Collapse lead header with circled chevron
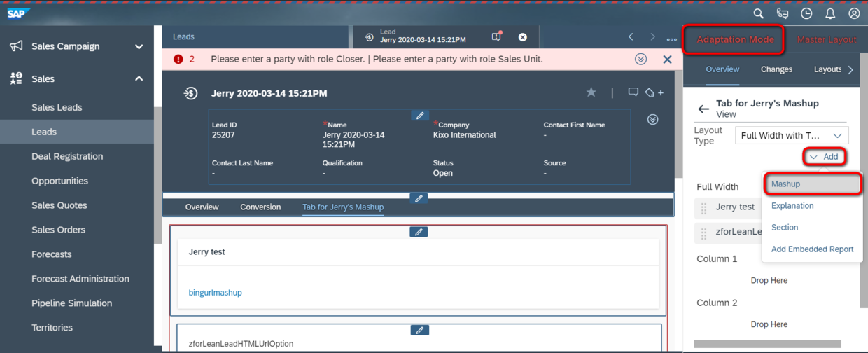This screenshot has width=868, height=353. (x=653, y=120)
